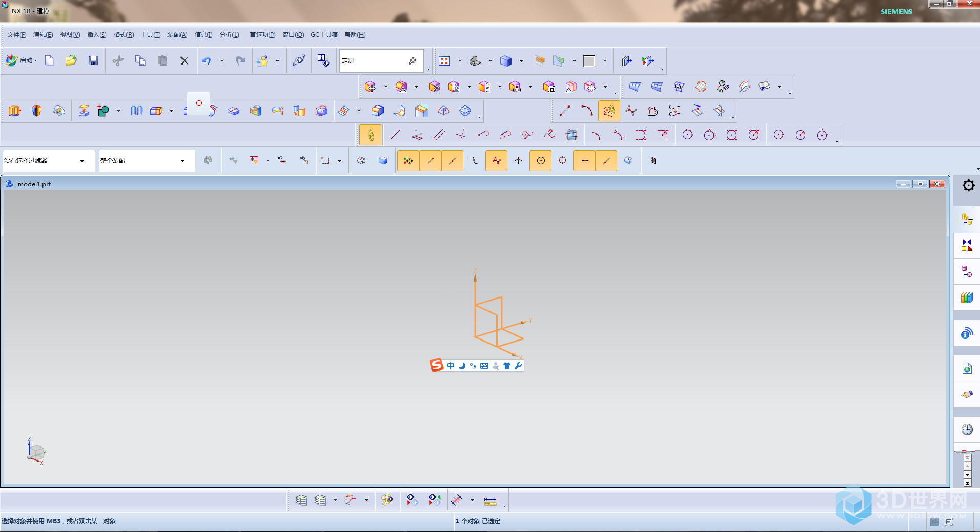Click the measure distance ruler icon
The height and width of the screenshot is (532, 980).
point(490,500)
